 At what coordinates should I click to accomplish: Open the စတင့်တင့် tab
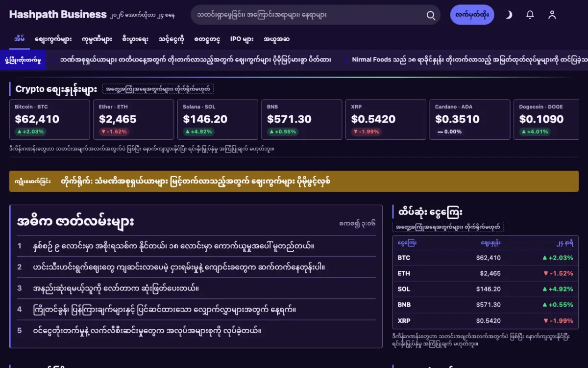coord(207,39)
